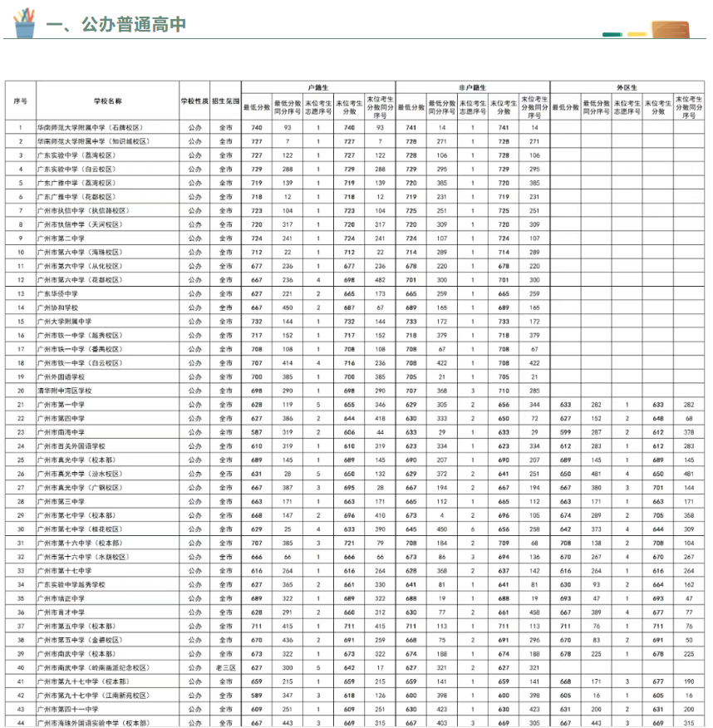This screenshot has height=728, width=713.
Task: Select school name 广州市培正中学
Action: coord(61,598)
